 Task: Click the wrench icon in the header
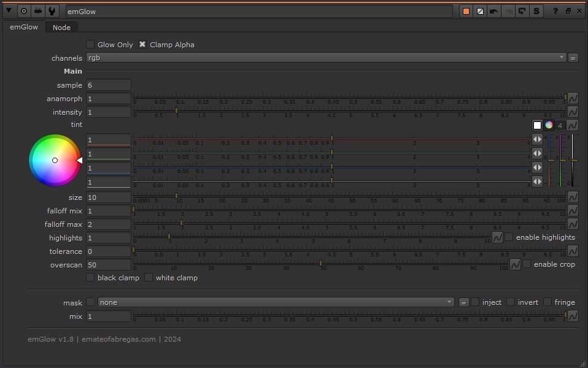click(x=53, y=11)
